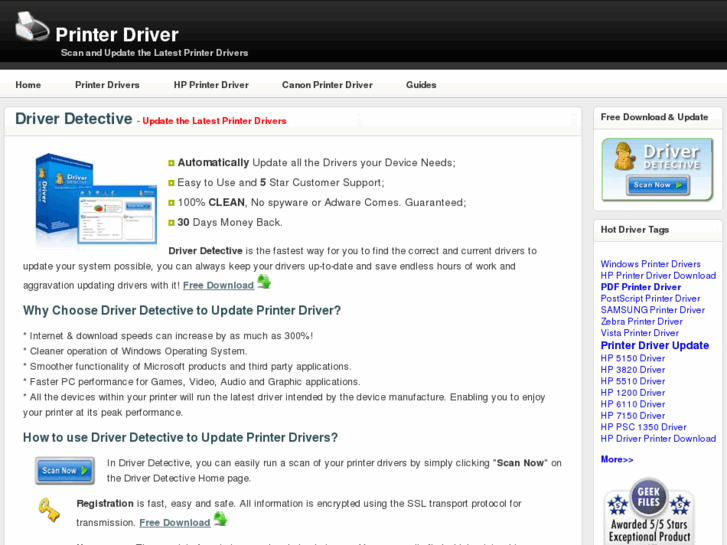
Task: Open HP 5510 Driver tag
Action: 633,381
